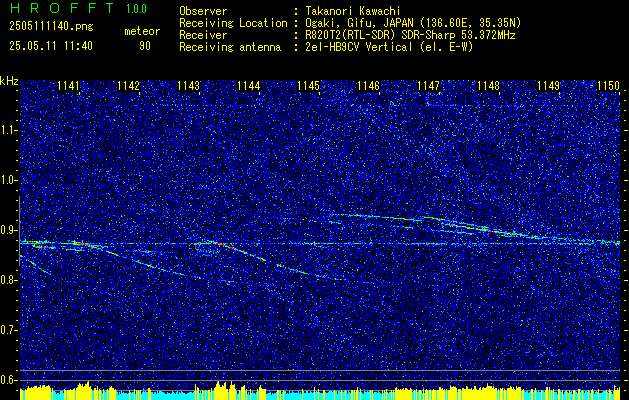Click time marker 1147

tap(428, 85)
